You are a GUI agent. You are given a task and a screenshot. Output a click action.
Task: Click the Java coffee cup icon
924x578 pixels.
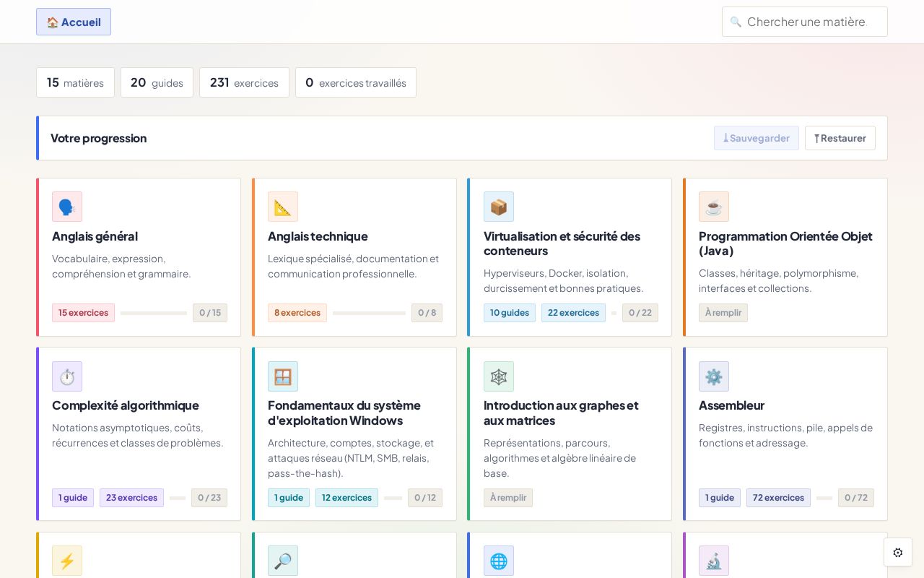714,207
